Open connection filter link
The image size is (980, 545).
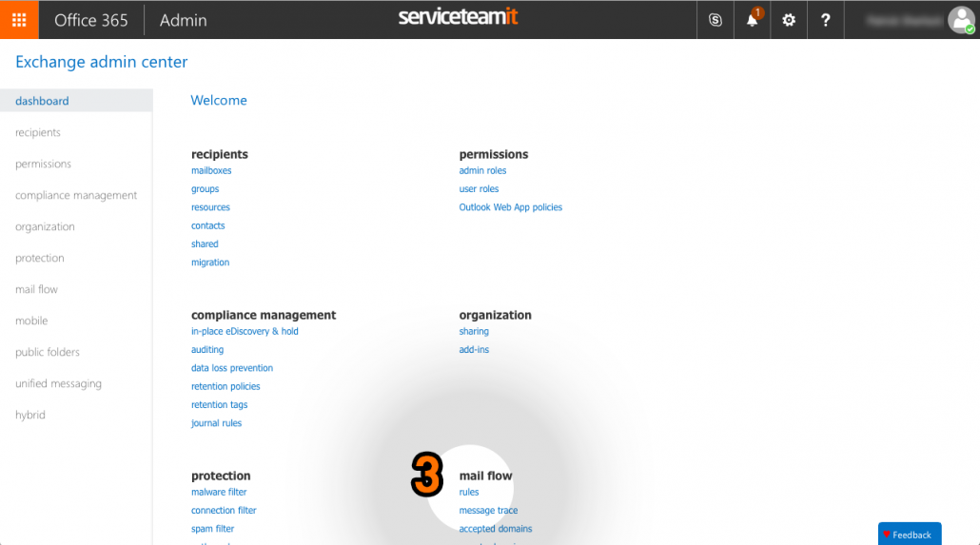[224, 511]
